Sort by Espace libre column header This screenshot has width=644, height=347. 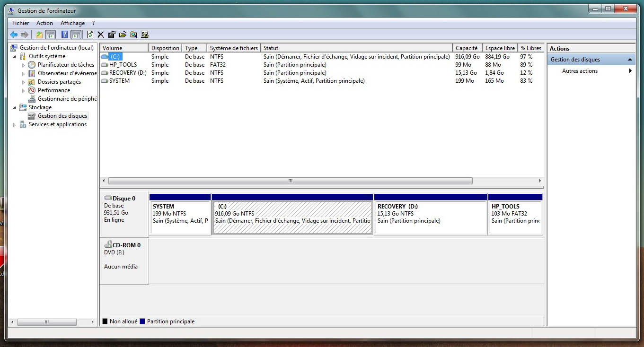click(x=500, y=48)
